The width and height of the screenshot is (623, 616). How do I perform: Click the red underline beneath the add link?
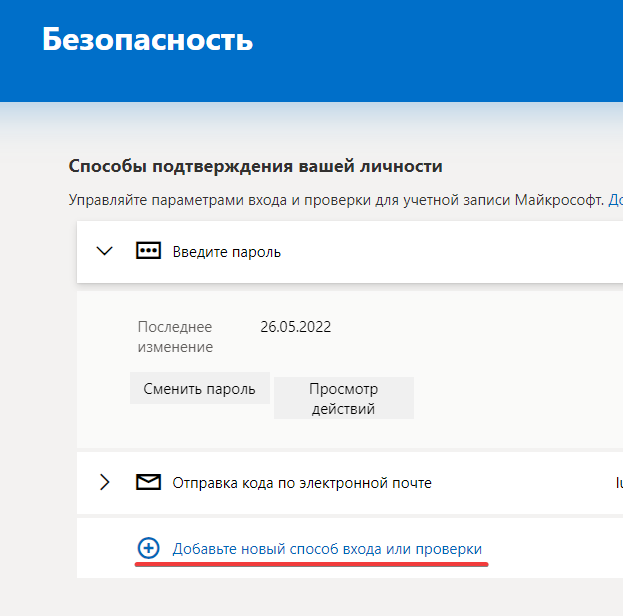[312, 564]
